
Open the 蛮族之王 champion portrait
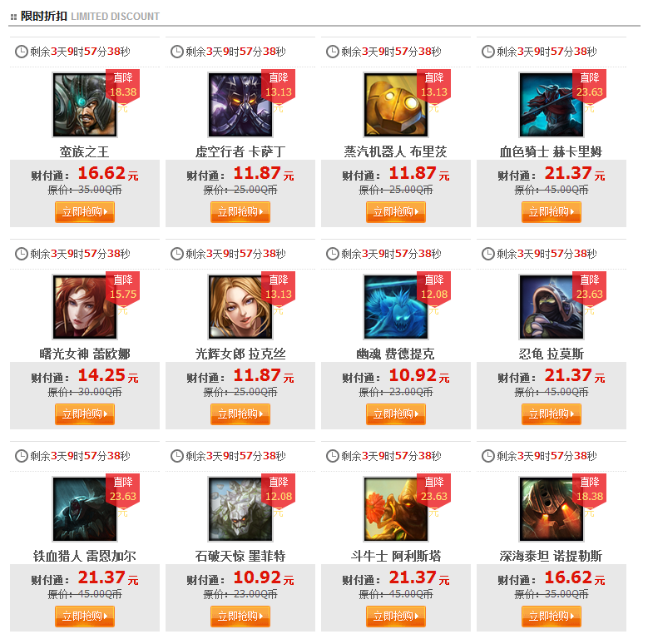(x=85, y=105)
